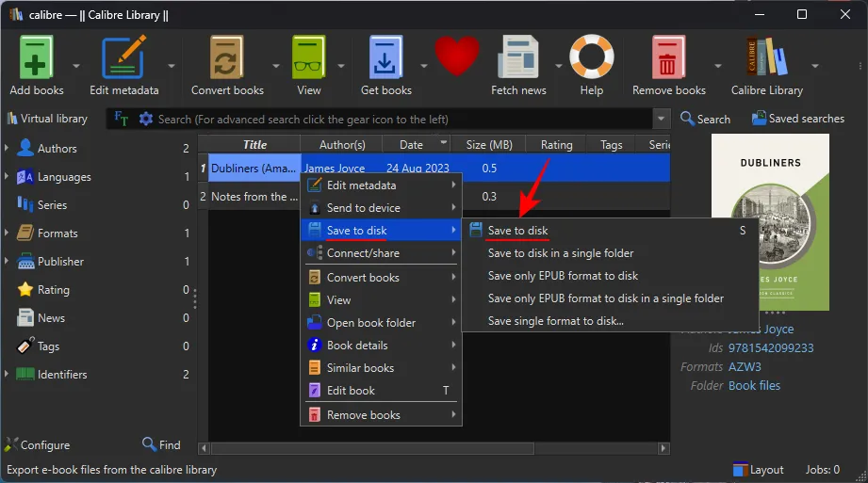
Task: Choose Edit metadata in the context menu
Action: tap(382, 185)
